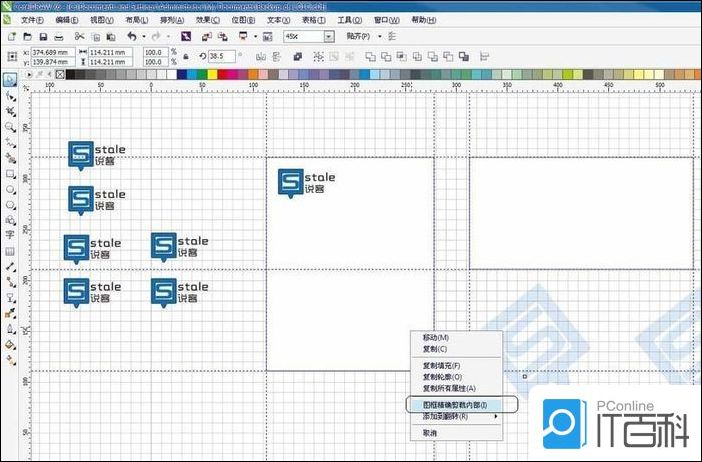Click the Cut scissors icon
Image resolution: width=702 pixels, height=462 pixels.
[79, 37]
